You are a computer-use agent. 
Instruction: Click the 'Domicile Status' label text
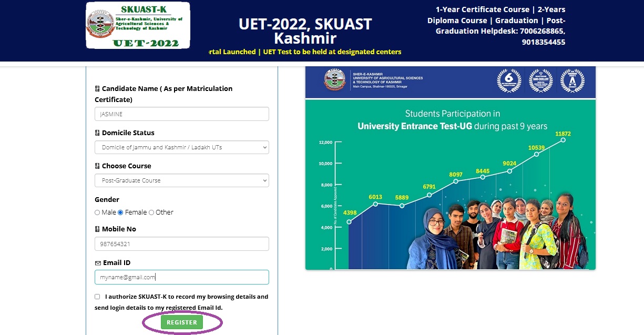tap(128, 133)
